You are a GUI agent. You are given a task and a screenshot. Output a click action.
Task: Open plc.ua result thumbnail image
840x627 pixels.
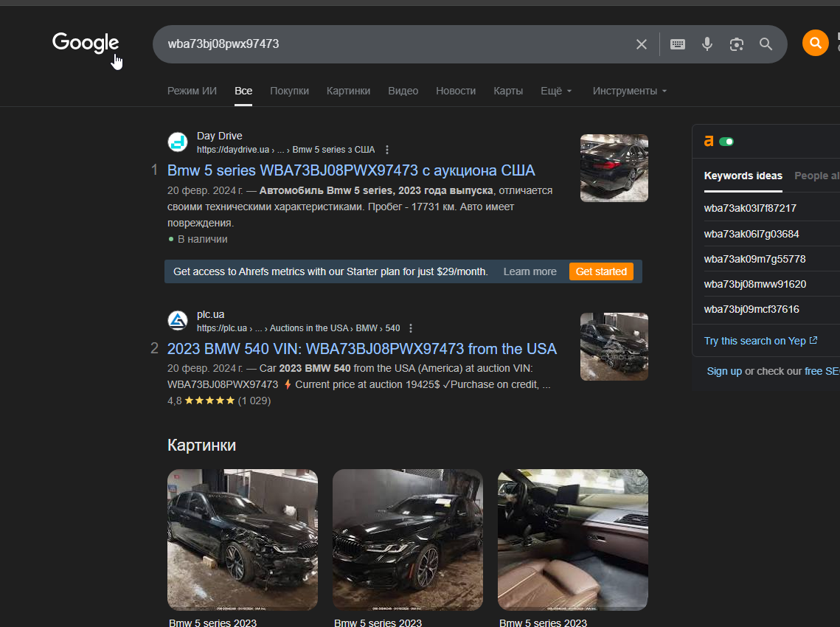point(614,347)
